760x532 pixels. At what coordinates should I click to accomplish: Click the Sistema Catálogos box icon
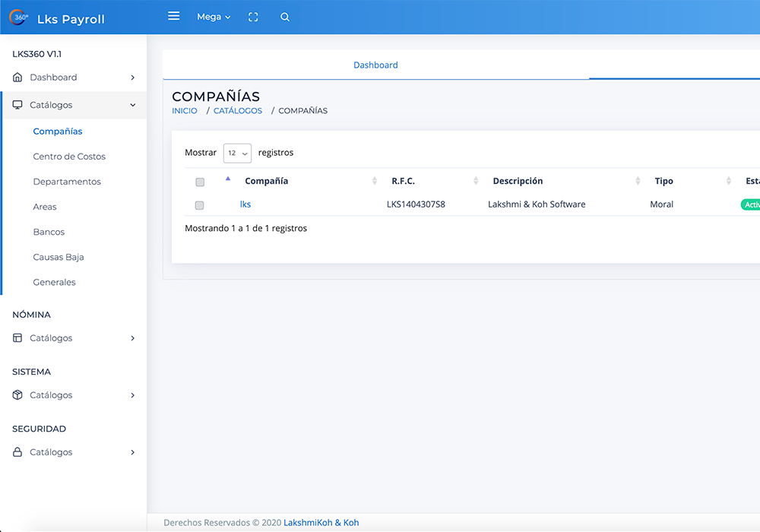[17, 395]
